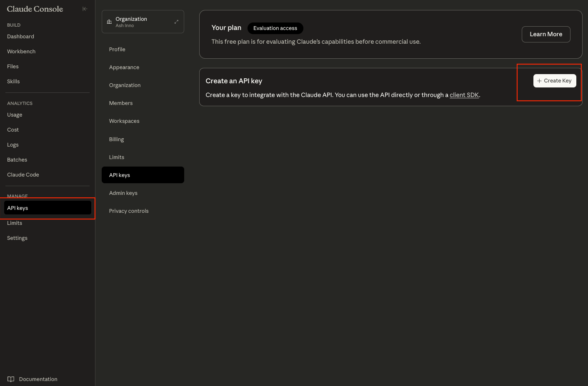Expand the Organization switcher arrows

coord(176,22)
